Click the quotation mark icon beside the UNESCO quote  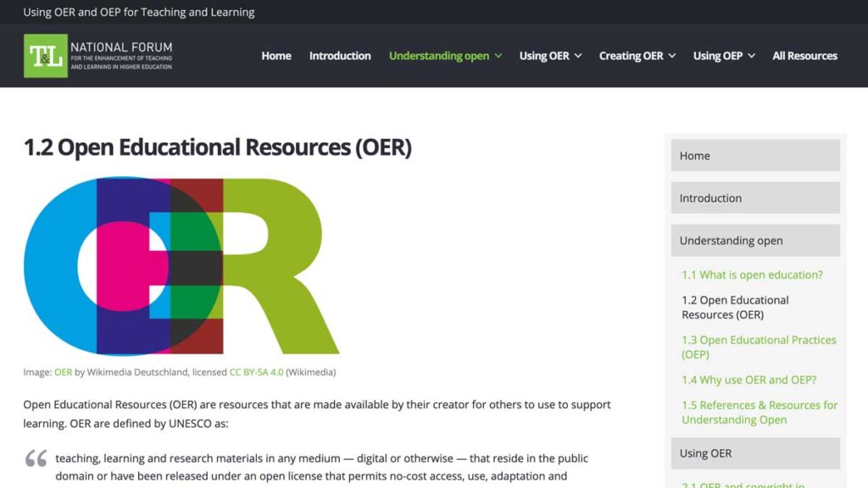click(36, 458)
